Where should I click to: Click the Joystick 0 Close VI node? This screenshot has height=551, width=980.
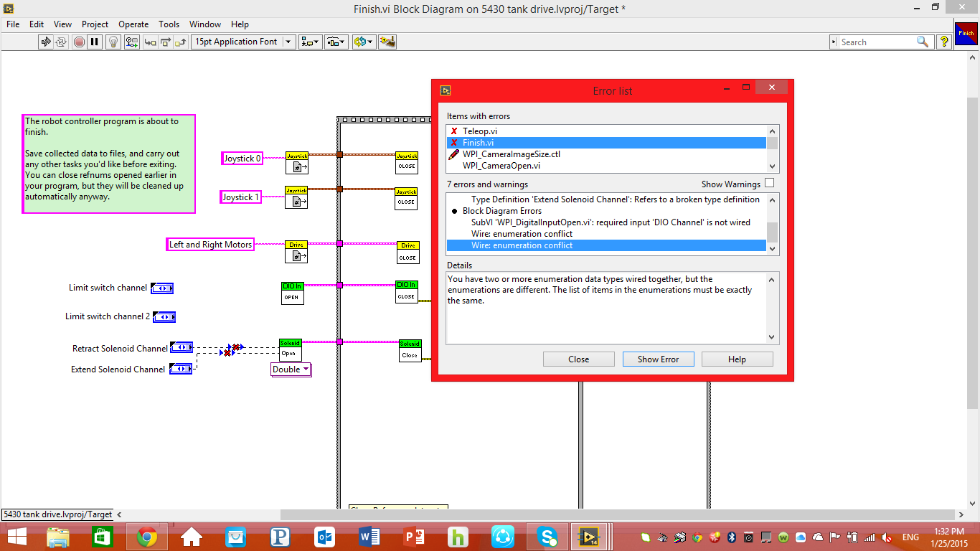coord(407,162)
